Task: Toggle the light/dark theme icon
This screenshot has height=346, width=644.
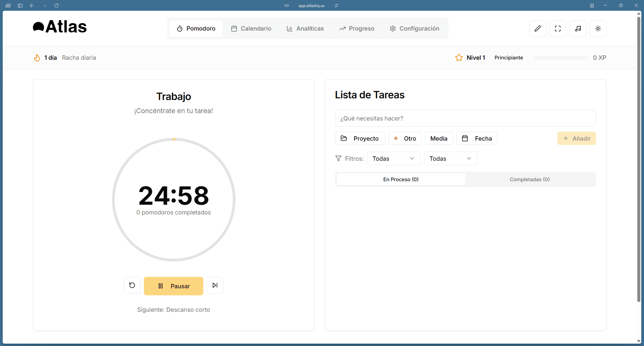Action: tap(598, 29)
